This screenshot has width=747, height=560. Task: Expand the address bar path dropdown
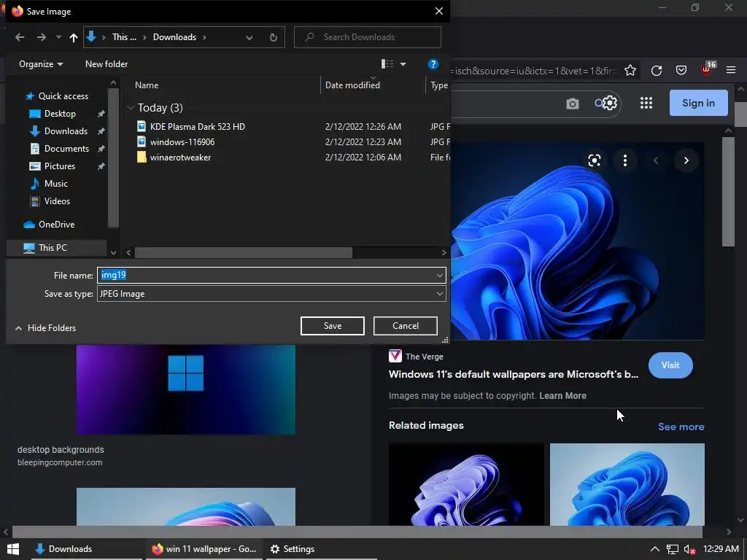249,37
